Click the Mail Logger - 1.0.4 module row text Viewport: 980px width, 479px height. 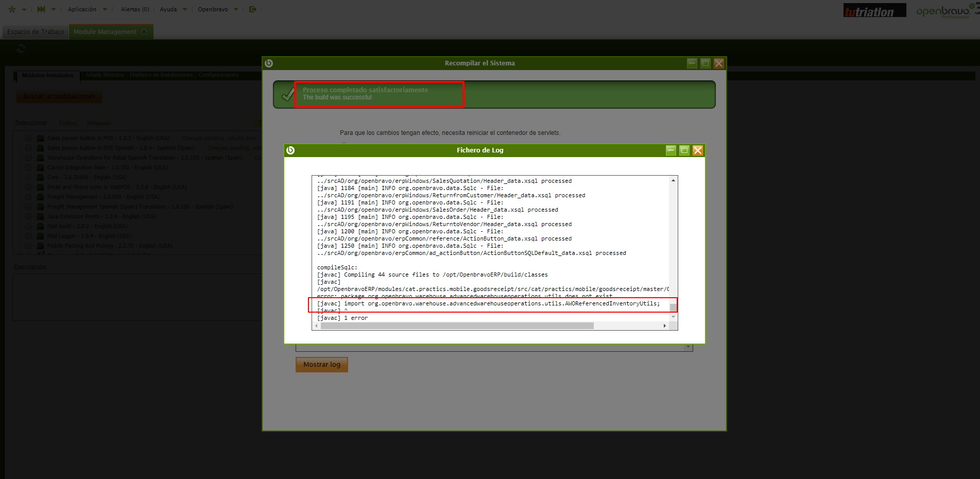pos(89,236)
